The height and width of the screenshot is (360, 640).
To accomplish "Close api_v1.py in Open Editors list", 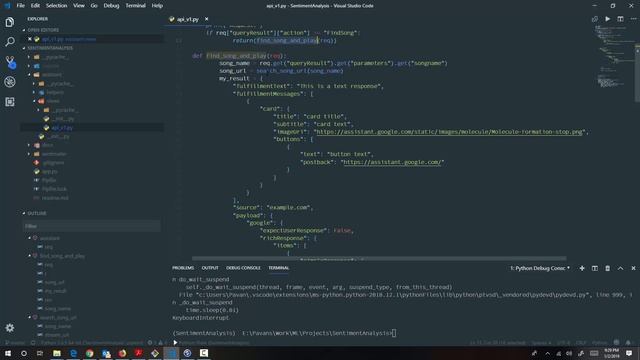I will click(x=30, y=39).
